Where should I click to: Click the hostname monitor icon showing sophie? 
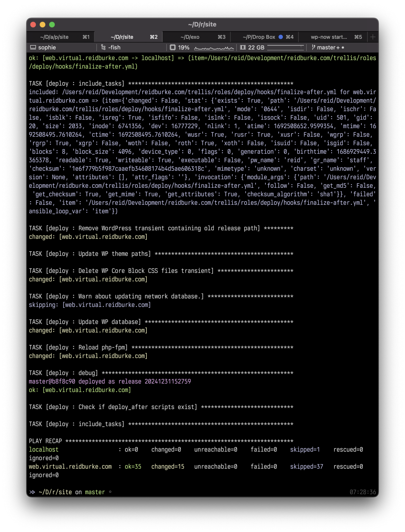33,47
